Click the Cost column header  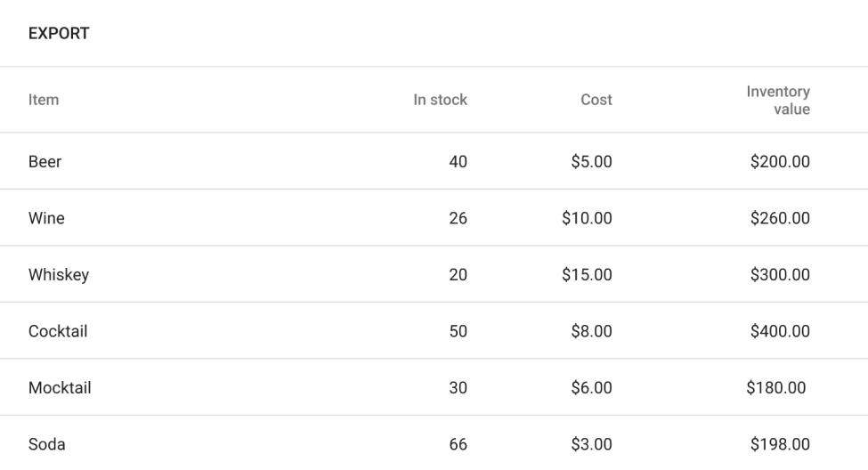596,100
